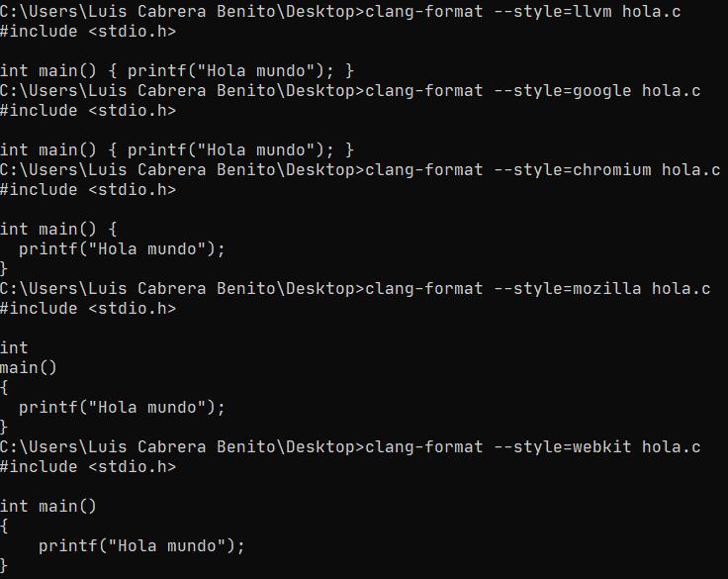Click the standalone 'int' line in mozilla output
Viewport: 728px width, 579px height.
pos(15,348)
